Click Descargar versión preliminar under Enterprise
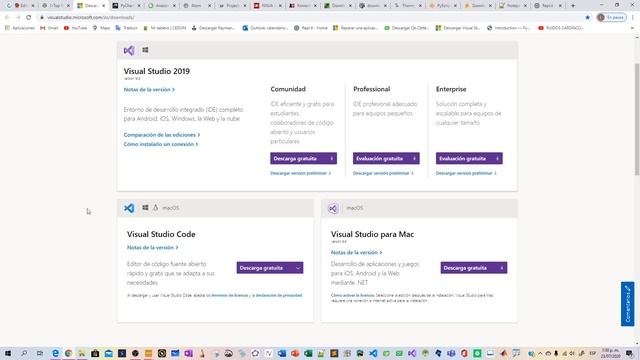 tap(466, 173)
